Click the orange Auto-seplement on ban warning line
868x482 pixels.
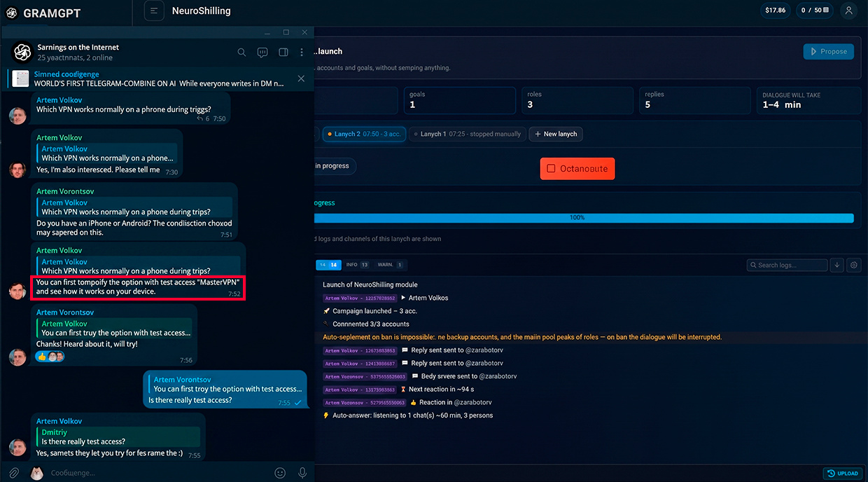[x=522, y=337]
